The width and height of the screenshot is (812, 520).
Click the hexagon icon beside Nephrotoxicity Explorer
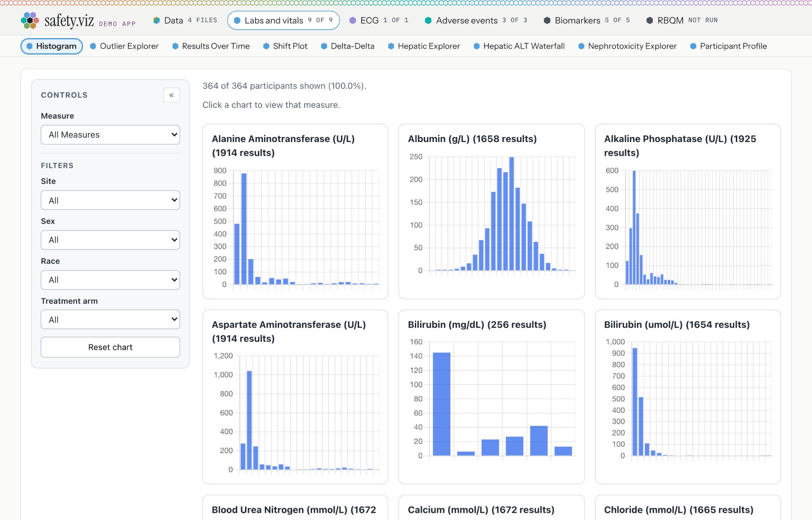582,46
